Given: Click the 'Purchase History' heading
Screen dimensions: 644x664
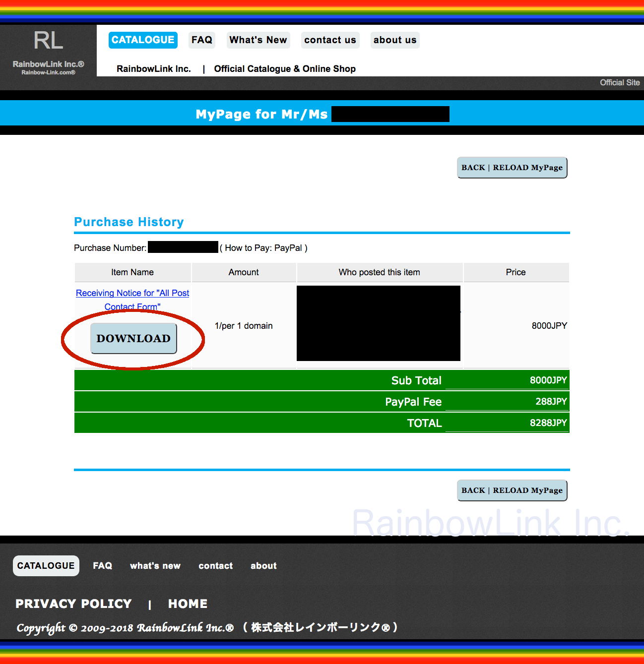Looking at the screenshot, I should [x=129, y=222].
